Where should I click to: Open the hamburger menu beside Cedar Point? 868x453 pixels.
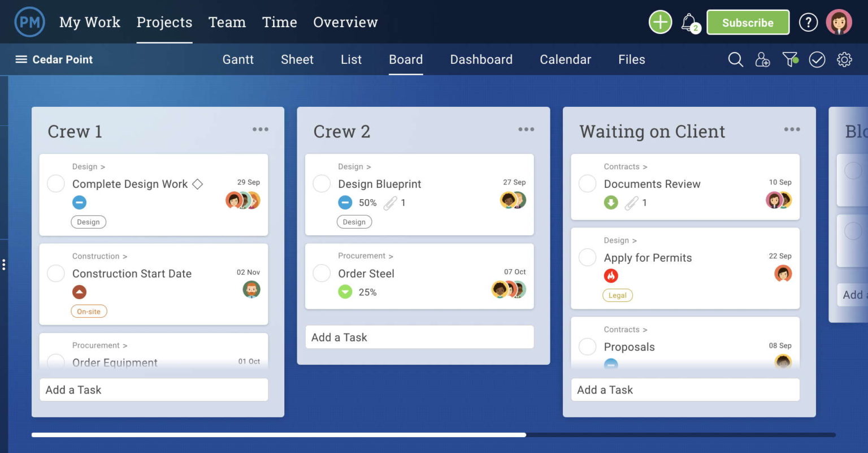coord(20,59)
